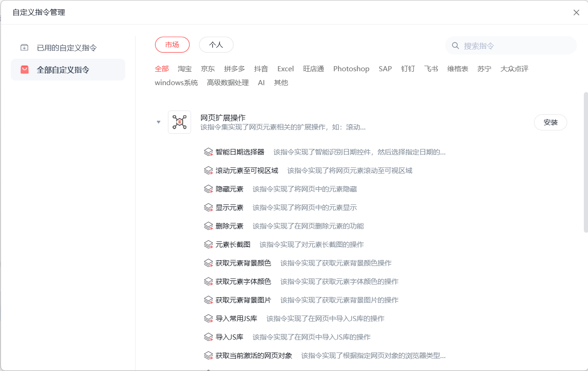Filter by the 淘宝 category tab
The image size is (588, 371).
[x=185, y=69]
